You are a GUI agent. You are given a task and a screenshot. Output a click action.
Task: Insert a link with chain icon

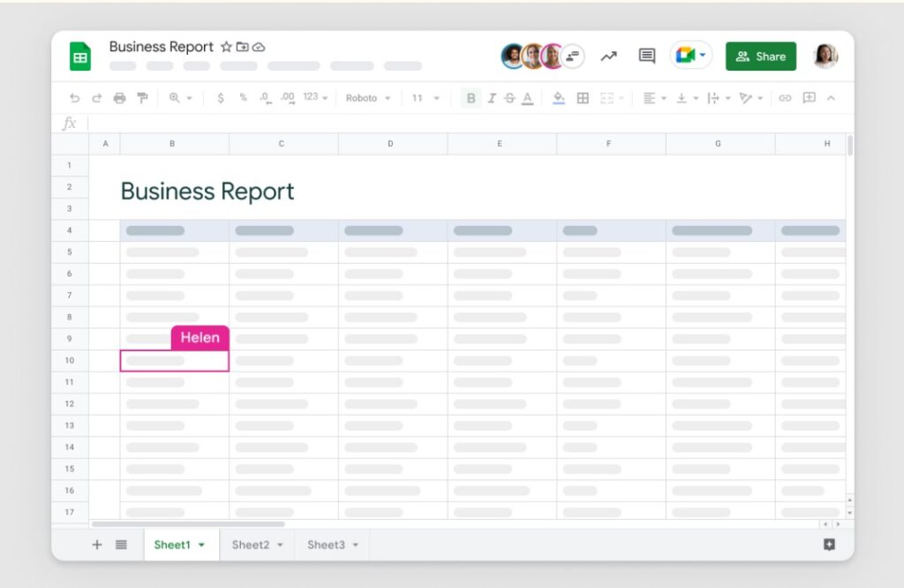coord(785,98)
